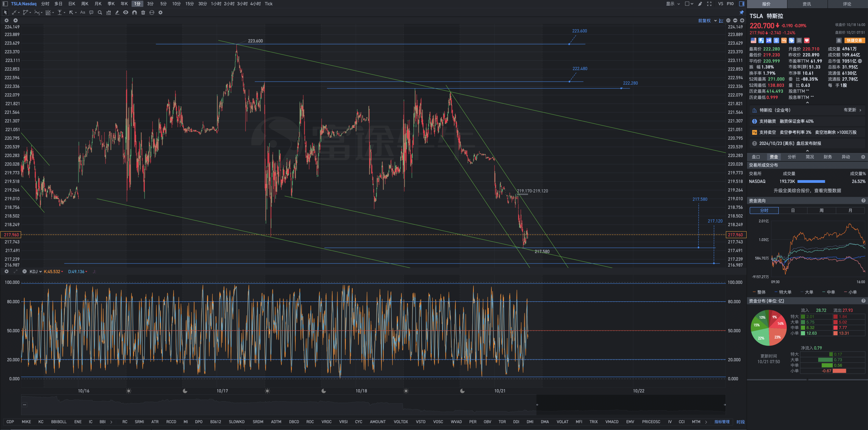Click the trash icon to delete drawings
868x430 pixels.
pyautogui.click(x=143, y=12)
